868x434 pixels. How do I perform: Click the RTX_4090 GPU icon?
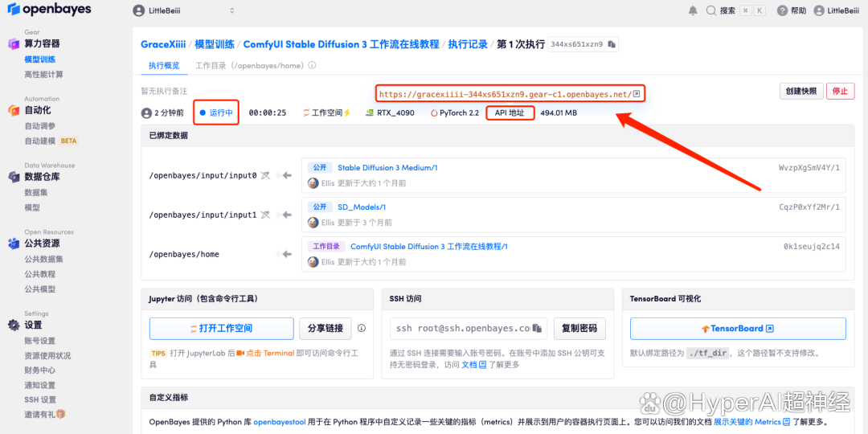tap(370, 113)
